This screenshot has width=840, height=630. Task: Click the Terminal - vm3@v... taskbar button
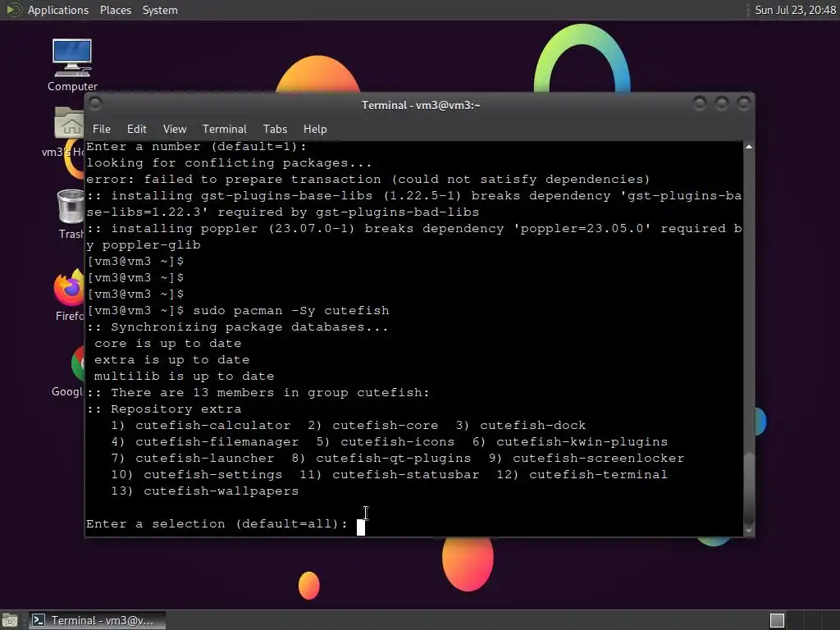tap(97, 620)
